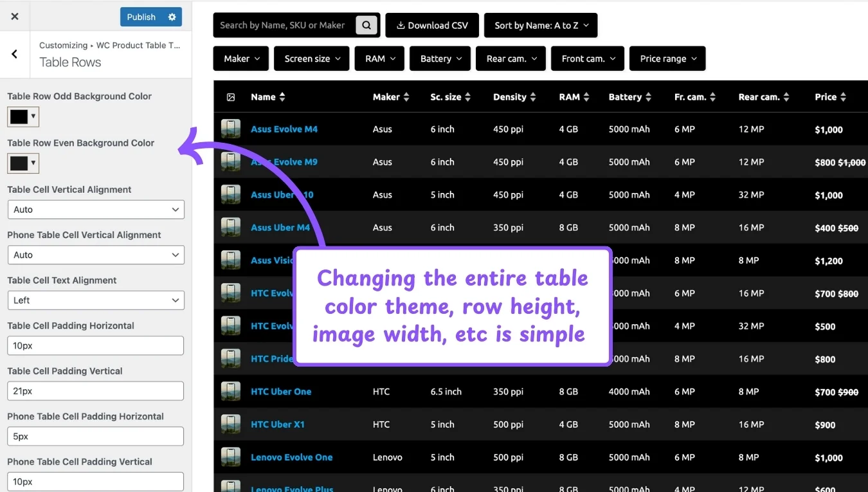The width and height of the screenshot is (868, 492).
Task: Click the $1,200 price cell
Action: coord(829,261)
